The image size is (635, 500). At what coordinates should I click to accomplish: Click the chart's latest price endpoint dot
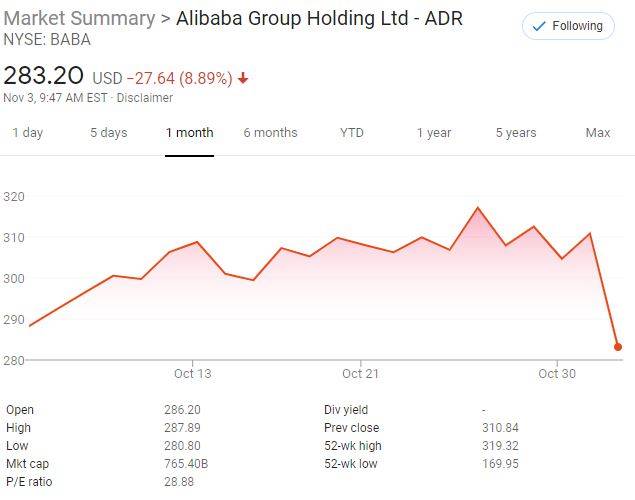click(618, 347)
